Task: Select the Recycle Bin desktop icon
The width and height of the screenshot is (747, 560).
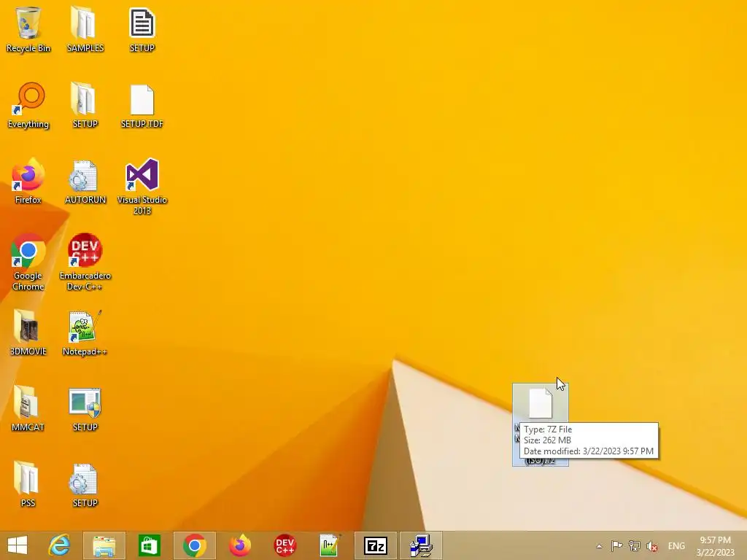Action: [x=28, y=29]
